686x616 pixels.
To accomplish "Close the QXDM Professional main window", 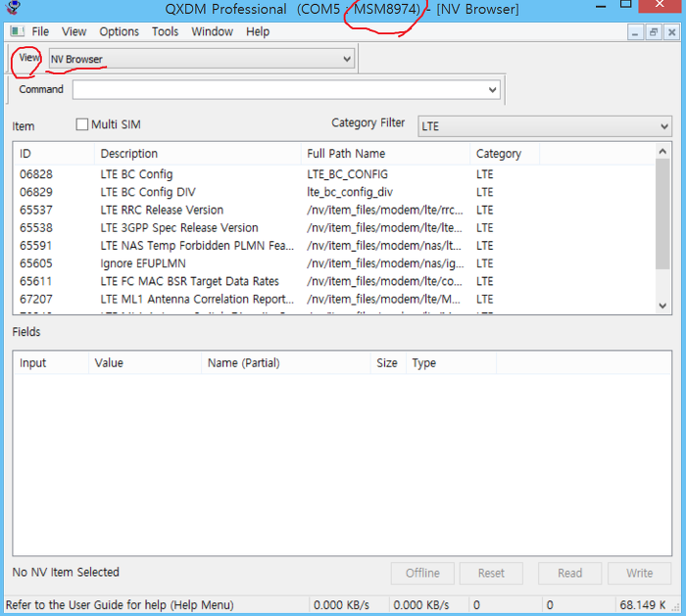I will [661, 5].
